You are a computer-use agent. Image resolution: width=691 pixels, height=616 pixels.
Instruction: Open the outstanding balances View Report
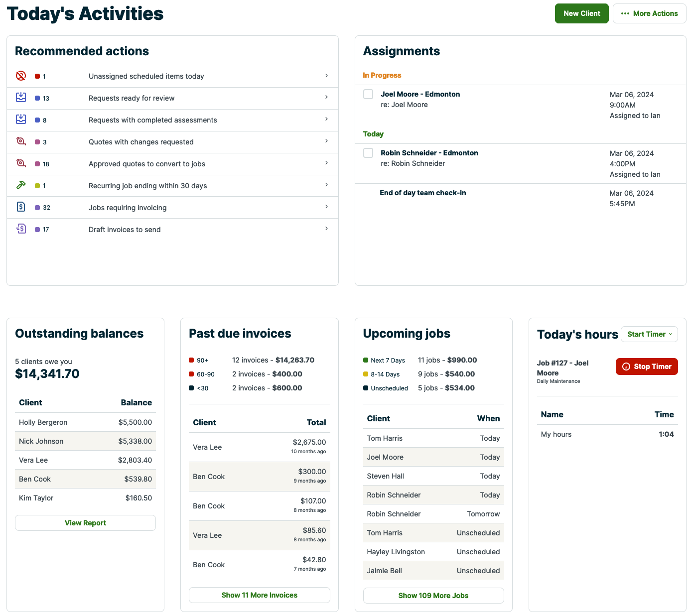click(x=85, y=523)
